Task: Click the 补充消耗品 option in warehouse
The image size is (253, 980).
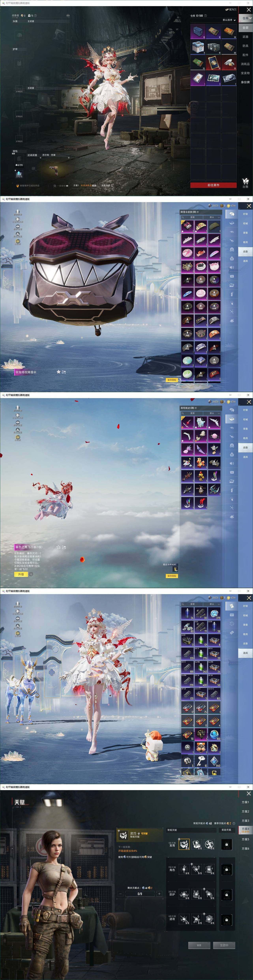Action: (87, 186)
